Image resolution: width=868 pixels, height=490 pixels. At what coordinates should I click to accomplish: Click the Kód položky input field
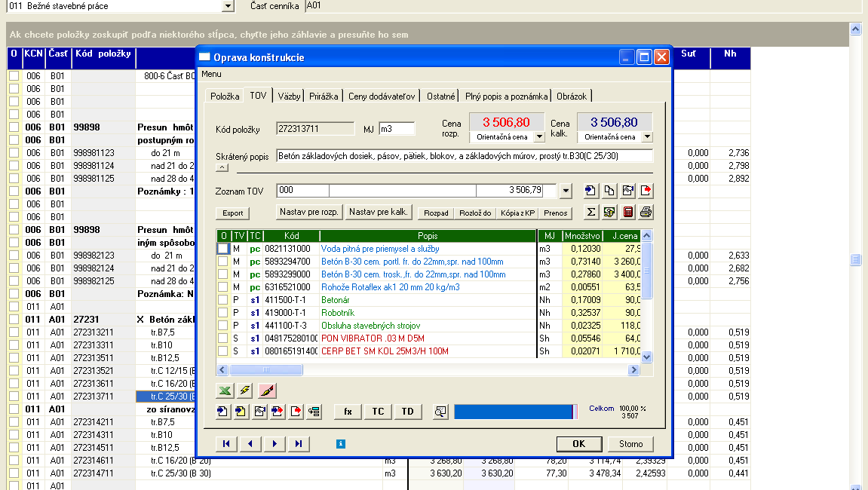tap(315, 129)
